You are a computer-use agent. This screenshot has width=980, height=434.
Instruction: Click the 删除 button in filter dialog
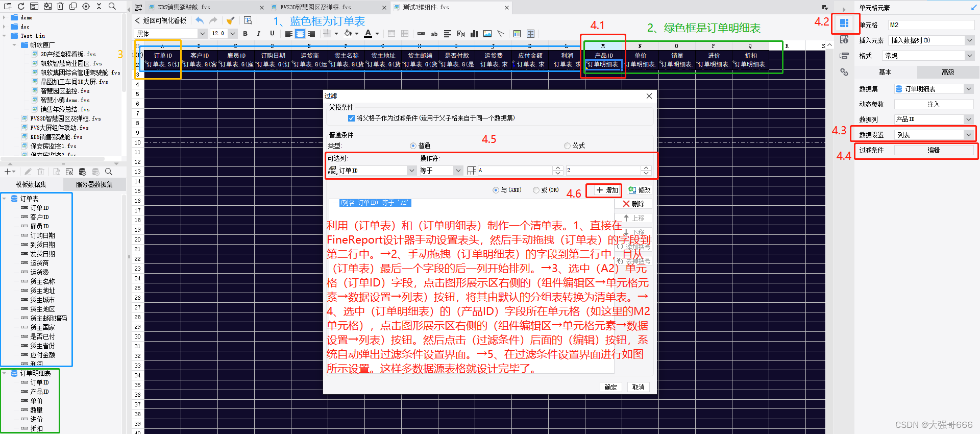pyautogui.click(x=633, y=204)
